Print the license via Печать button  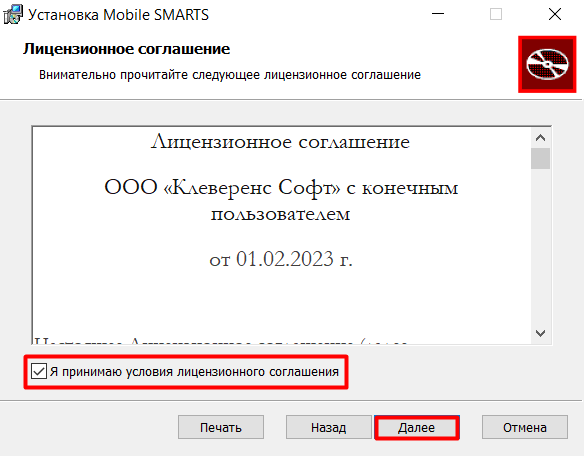(x=221, y=427)
